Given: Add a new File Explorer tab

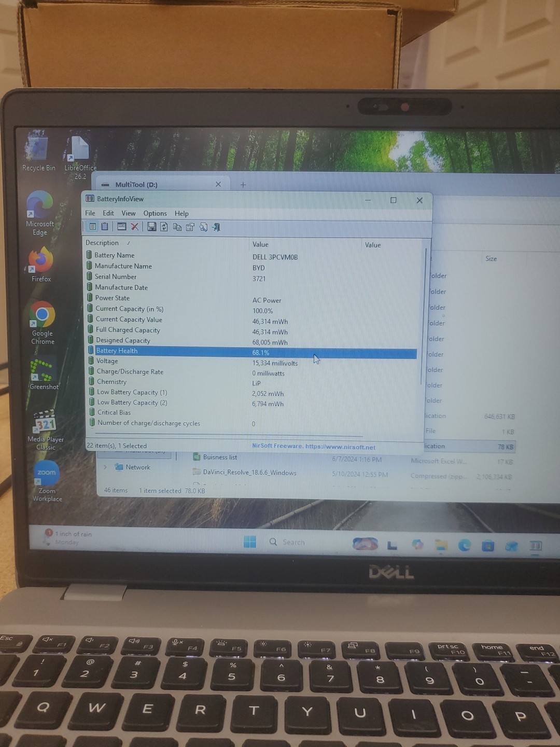Looking at the screenshot, I should coord(243,185).
